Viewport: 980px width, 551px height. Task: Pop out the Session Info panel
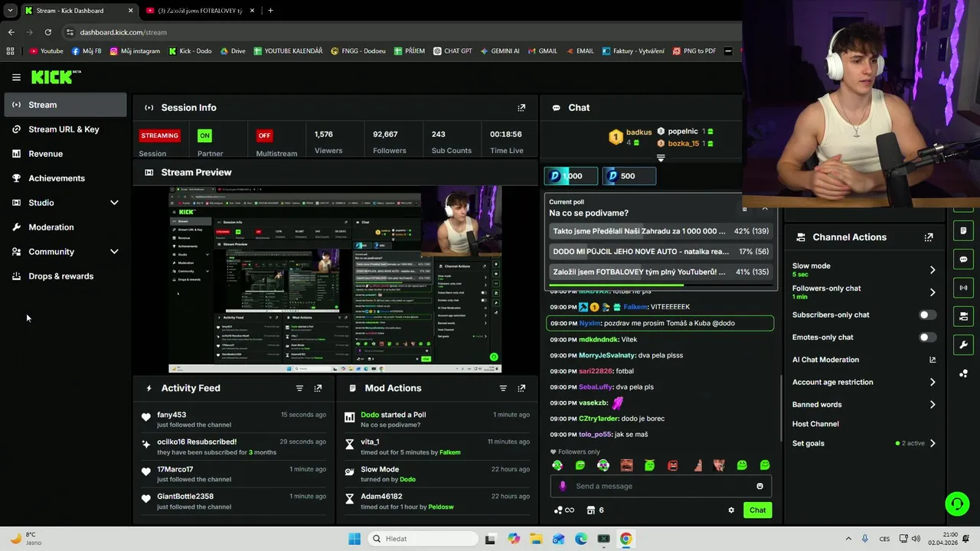(521, 108)
